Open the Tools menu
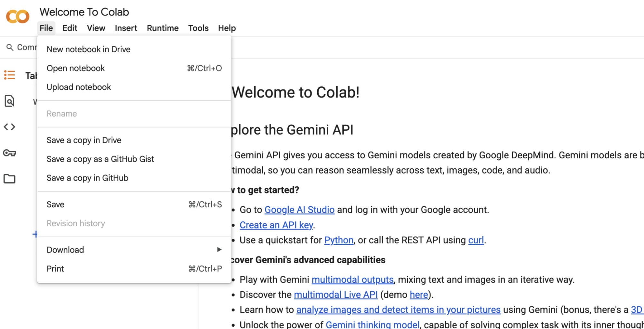The height and width of the screenshot is (329, 644). 198,28
